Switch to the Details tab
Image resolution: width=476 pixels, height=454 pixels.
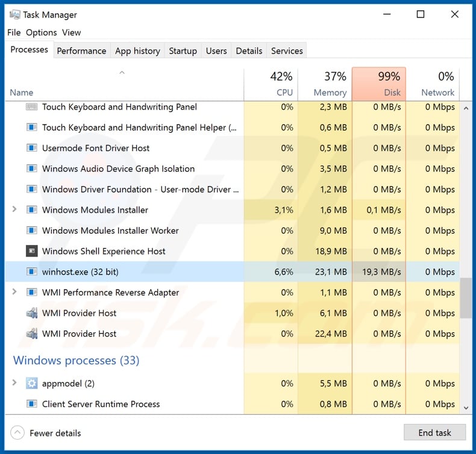[x=249, y=51]
